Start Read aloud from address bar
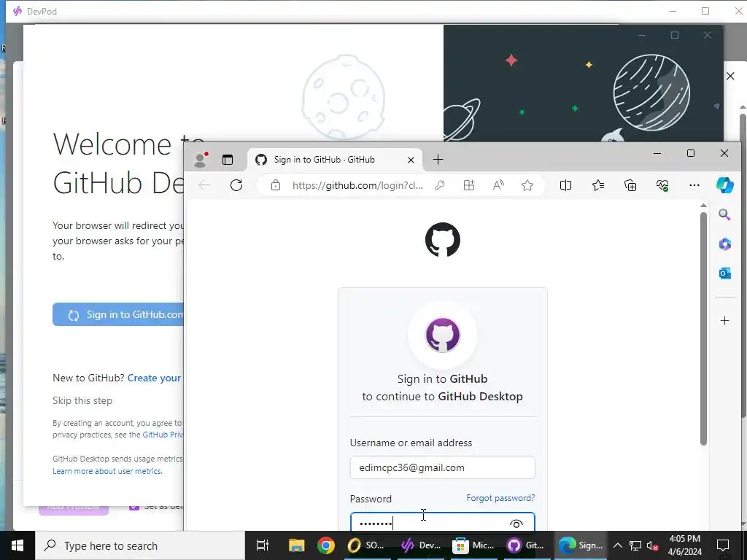This screenshot has width=747, height=560. 498,185
